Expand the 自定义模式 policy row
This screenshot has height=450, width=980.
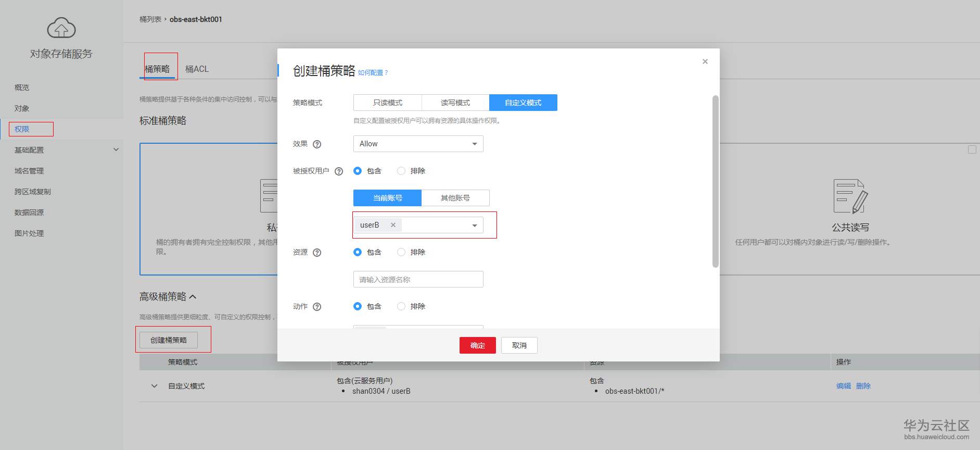(154, 386)
